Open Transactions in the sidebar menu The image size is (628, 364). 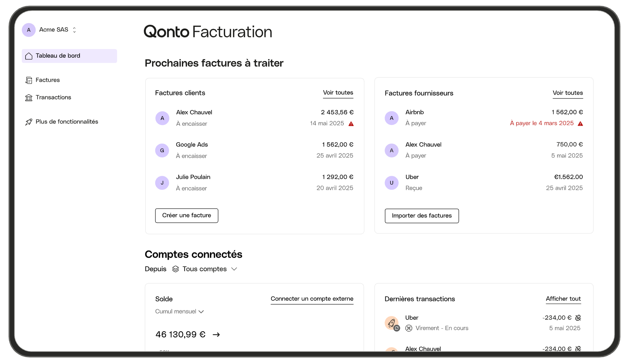pyautogui.click(x=53, y=97)
